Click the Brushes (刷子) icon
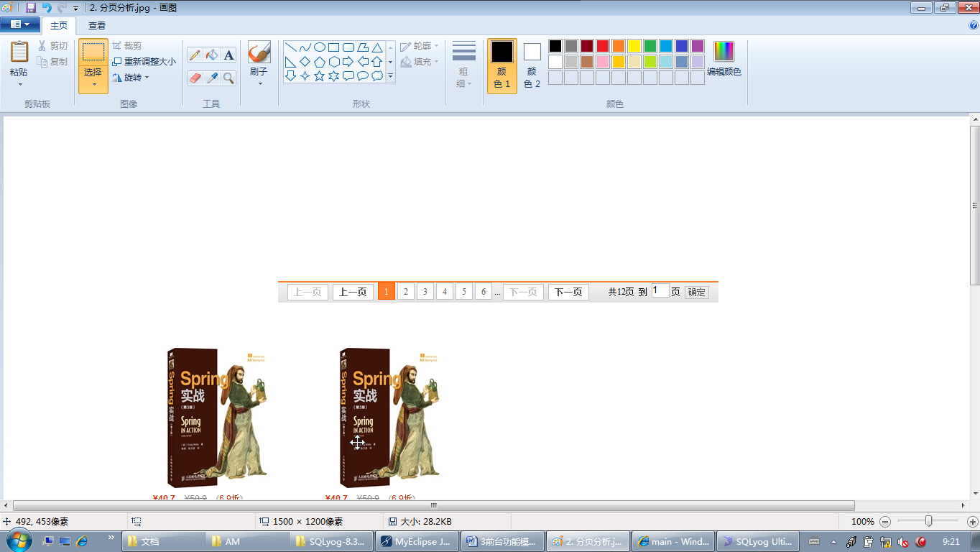 (x=259, y=52)
